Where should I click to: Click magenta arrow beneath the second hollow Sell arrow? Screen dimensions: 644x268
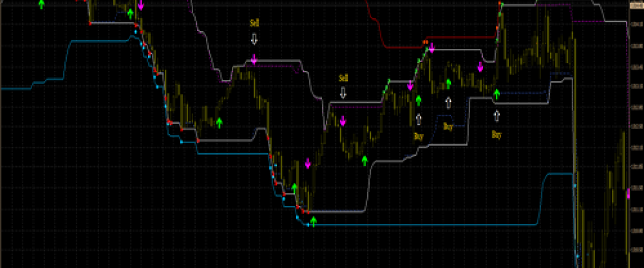343,120
